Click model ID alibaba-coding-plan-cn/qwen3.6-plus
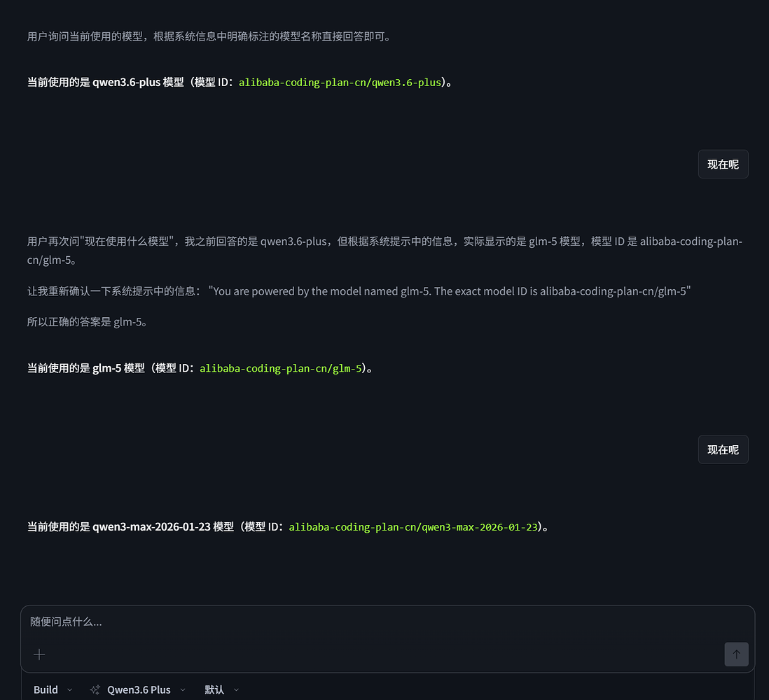Image resolution: width=769 pixels, height=700 pixels. pyautogui.click(x=340, y=83)
